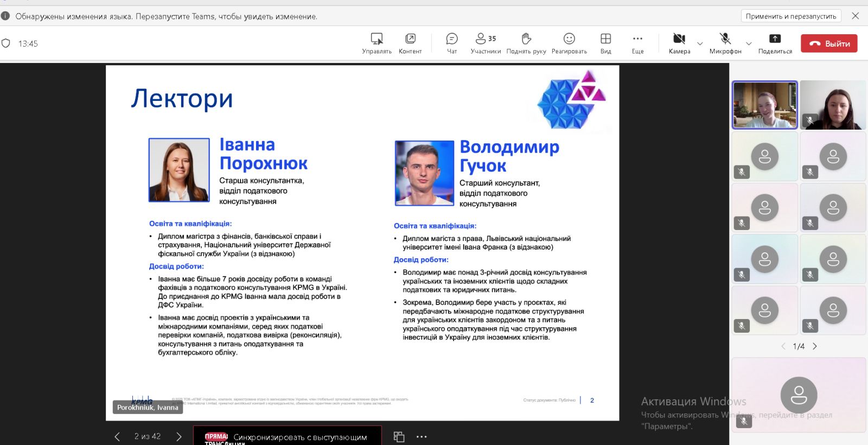Click the Take control icon
This screenshot has width=868, height=445.
pos(376,43)
